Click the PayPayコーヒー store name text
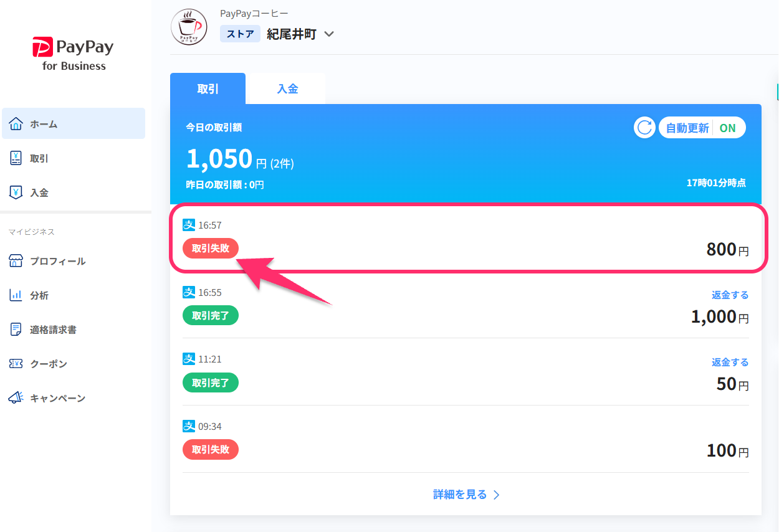 tap(254, 13)
